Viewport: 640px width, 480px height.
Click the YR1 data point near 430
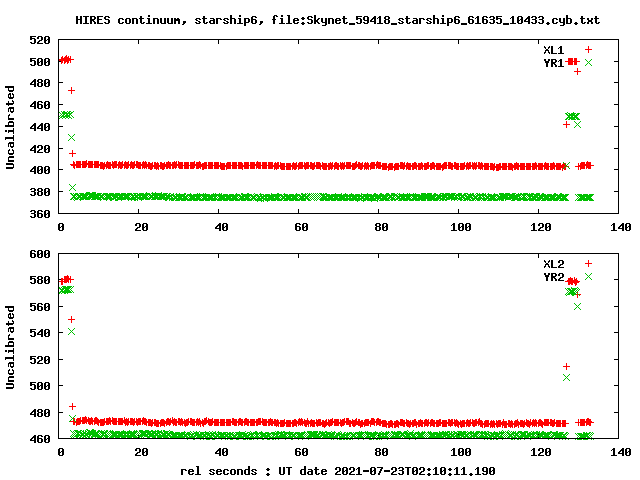(x=71, y=138)
